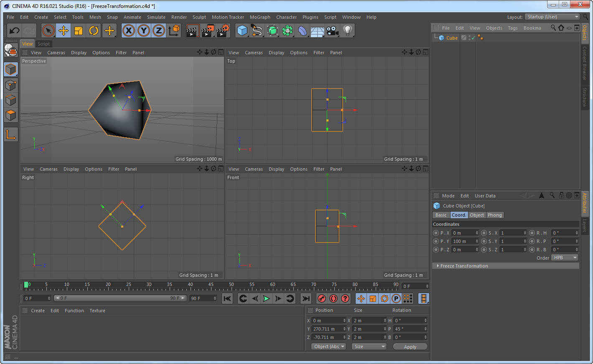Open the Material Manager Create menu
This screenshot has height=364, width=593.
pyautogui.click(x=38, y=311)
